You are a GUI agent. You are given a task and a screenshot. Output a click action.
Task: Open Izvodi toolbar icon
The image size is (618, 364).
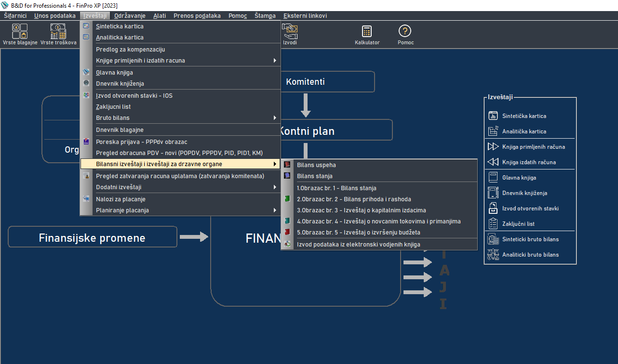click(290, 31)
